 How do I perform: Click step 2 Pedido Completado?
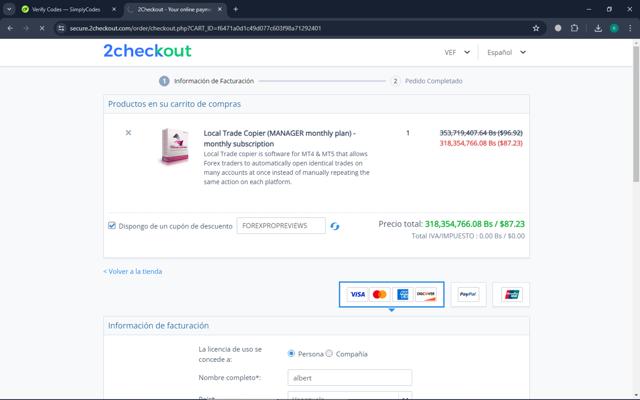click(427, 81)
